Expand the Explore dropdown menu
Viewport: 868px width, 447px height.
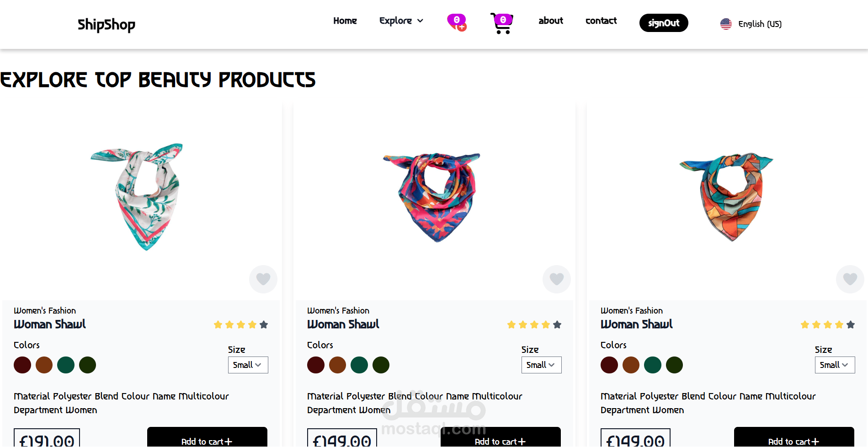[401, 21]
